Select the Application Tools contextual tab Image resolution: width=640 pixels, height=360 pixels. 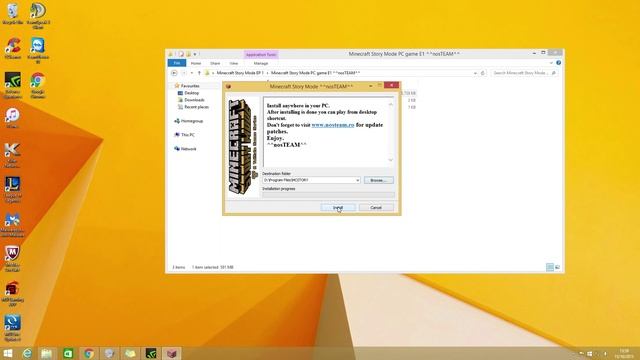click(261, 54)
